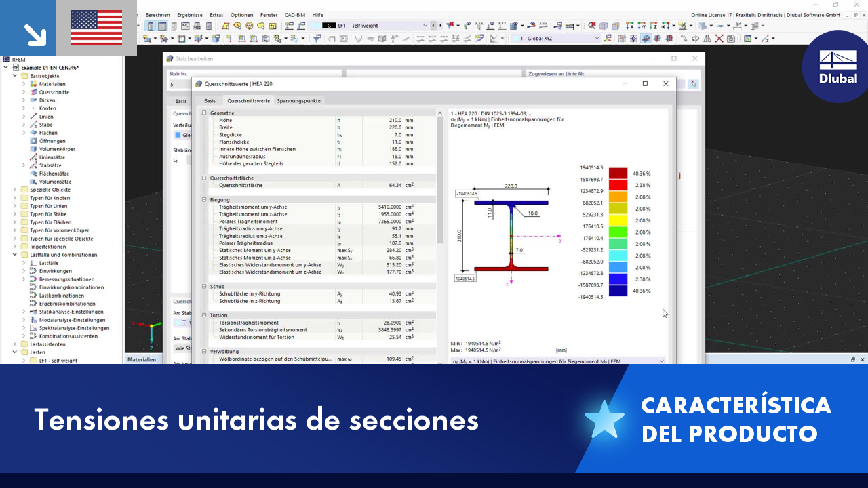Screen dimensions: 868x488
Task: Open the Ergebnisse menu
Action: point(190,15)
